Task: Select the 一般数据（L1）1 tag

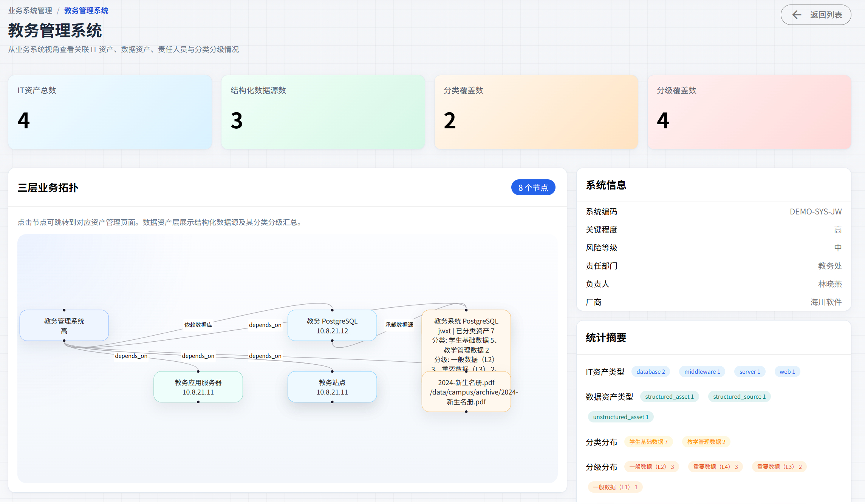Action: [615, 487]
